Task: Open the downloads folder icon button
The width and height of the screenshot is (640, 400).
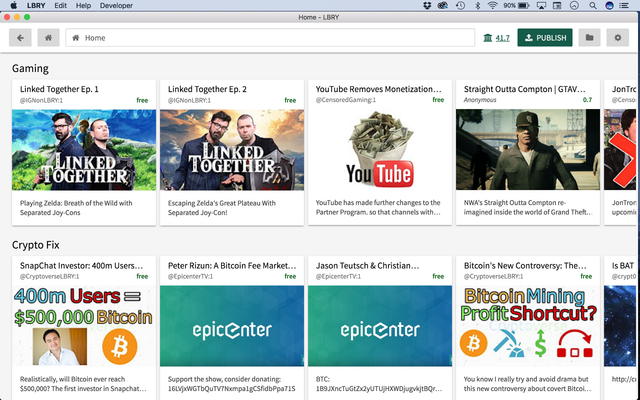Action: coord(589,38)
